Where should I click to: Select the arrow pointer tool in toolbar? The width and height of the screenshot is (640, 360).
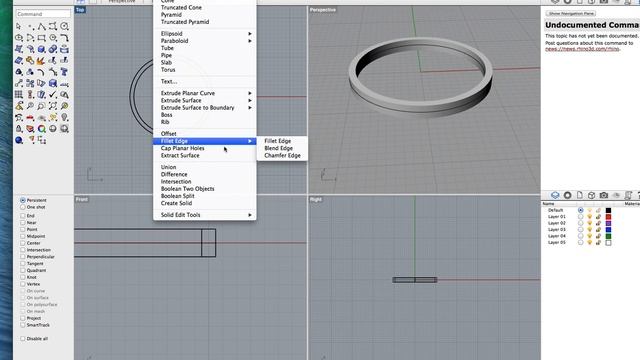pyautogui.click(x=19, y=27)
